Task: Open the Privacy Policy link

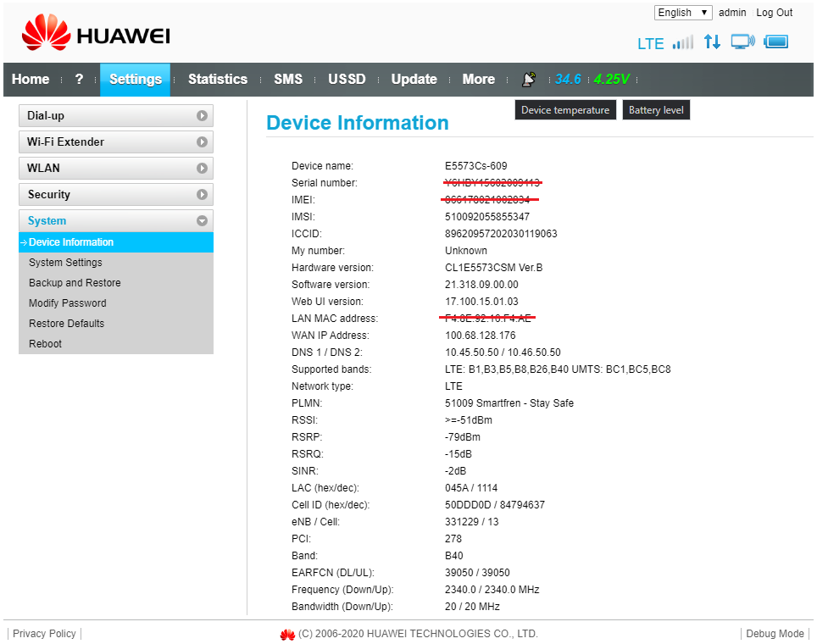Action: tap(44, 634)
